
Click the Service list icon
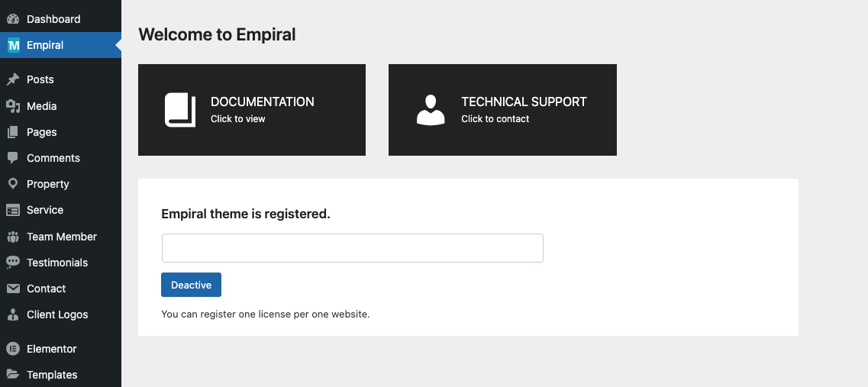tap(13, 210)
